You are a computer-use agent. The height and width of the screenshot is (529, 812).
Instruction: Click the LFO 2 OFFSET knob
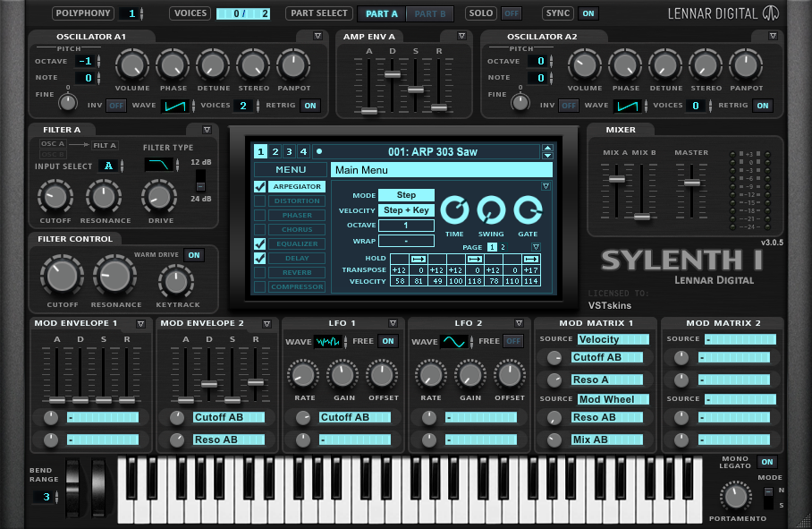point(510,375)
